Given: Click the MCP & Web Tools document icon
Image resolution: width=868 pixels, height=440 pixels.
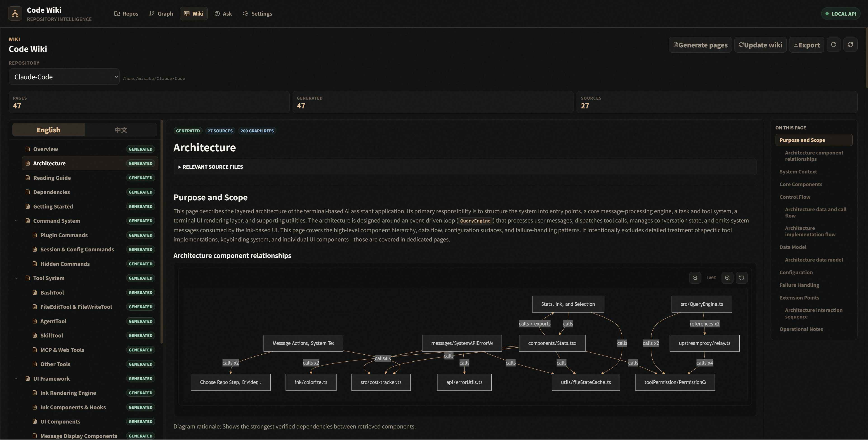Looking at the screenshot, I should pos(35,350).
